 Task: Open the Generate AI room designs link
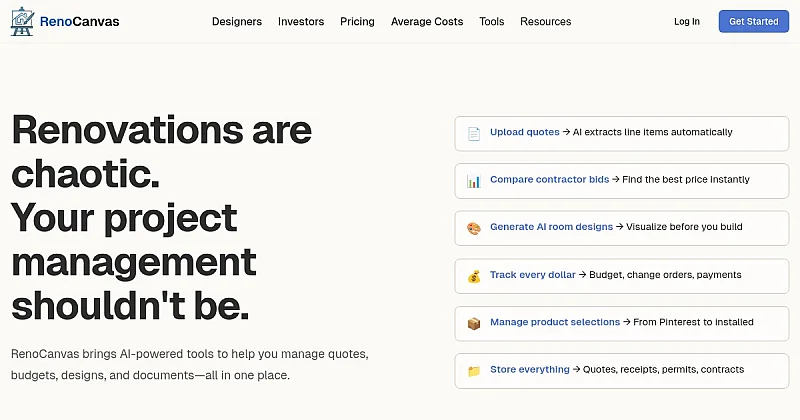point(552,227)
